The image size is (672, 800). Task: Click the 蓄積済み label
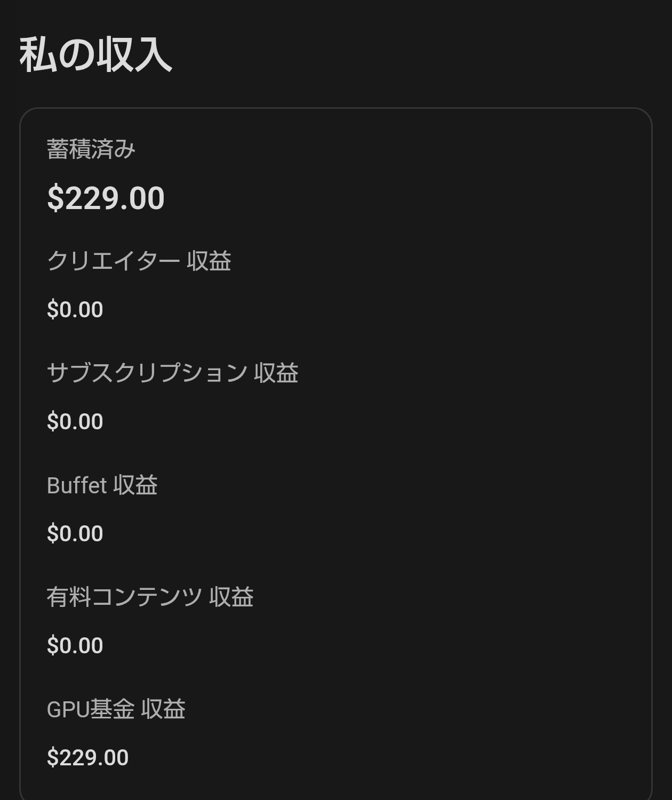[91, 149]
